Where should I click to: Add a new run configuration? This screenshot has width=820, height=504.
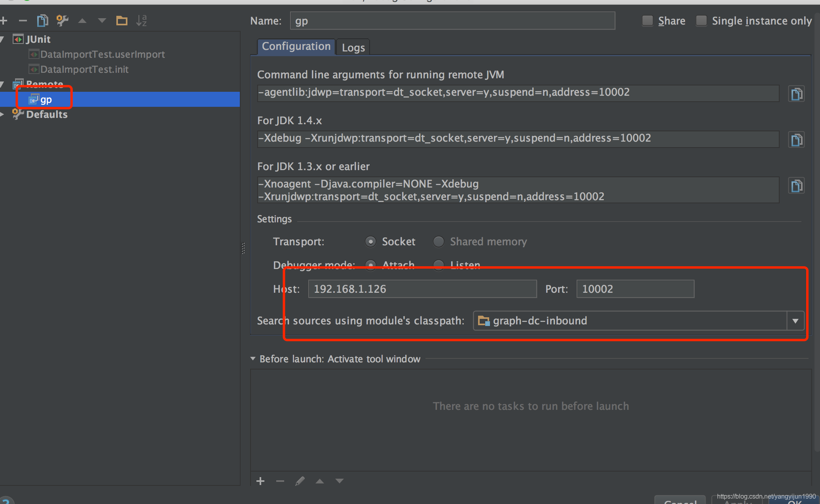pos(4,21)
